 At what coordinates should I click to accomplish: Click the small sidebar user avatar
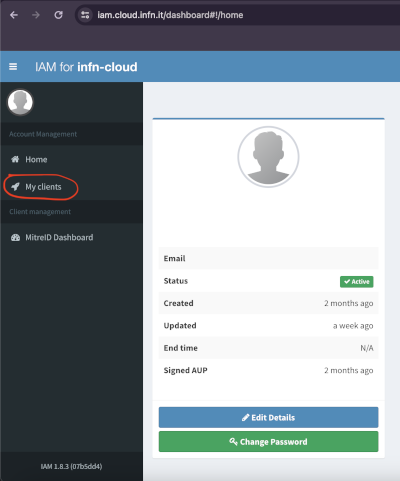click(x=20, y=102)
